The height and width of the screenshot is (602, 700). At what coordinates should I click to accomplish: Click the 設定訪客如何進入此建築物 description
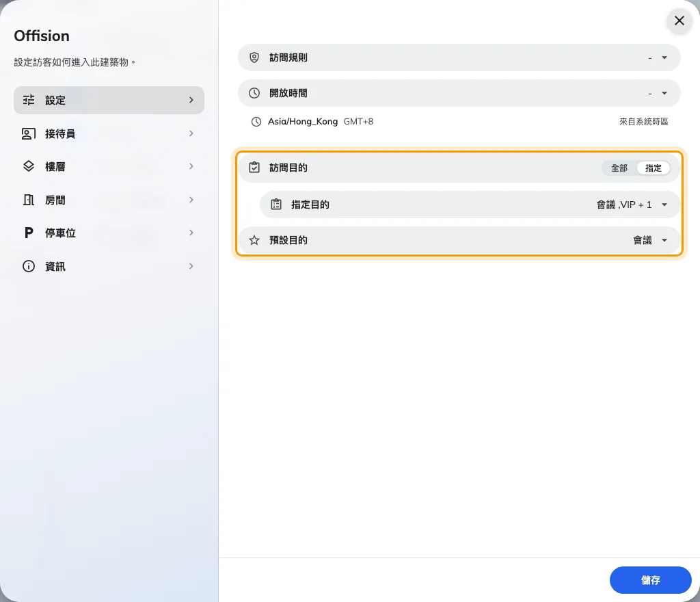pos(75,62)
